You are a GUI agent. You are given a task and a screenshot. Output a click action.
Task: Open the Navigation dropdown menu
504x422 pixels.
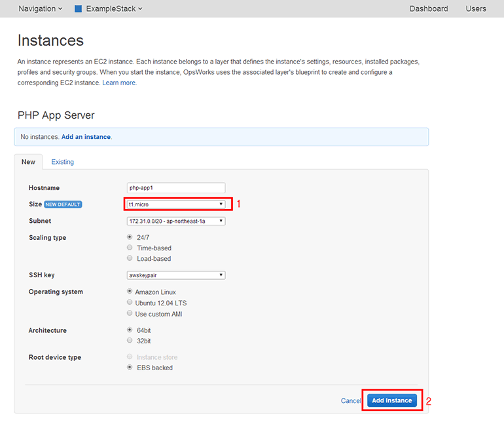[x=40, y=9]
